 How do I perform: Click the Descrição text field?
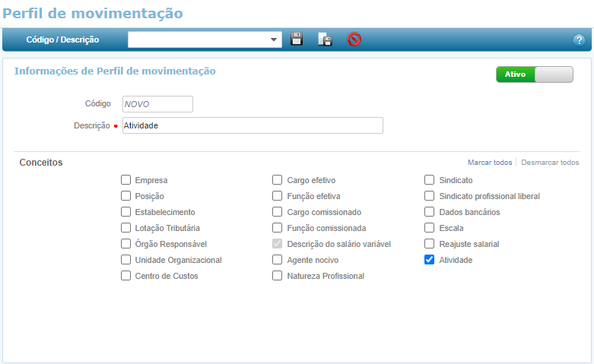pos(251,125)
